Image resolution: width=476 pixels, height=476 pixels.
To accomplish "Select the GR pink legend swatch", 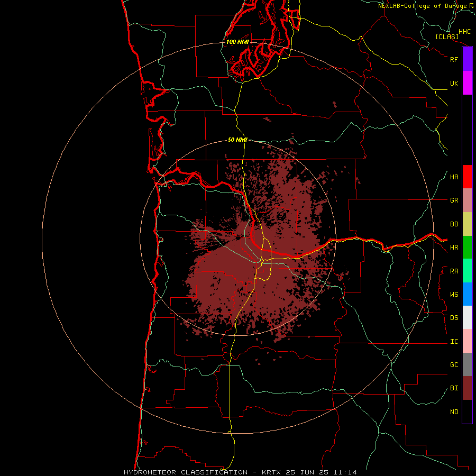I will (x=467, y=200).
